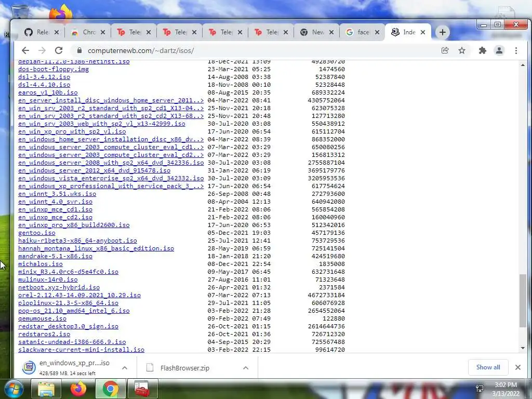Screen dimensions: 532x399
Task: Close the Google 'face' tab
Action: (377, 32)
